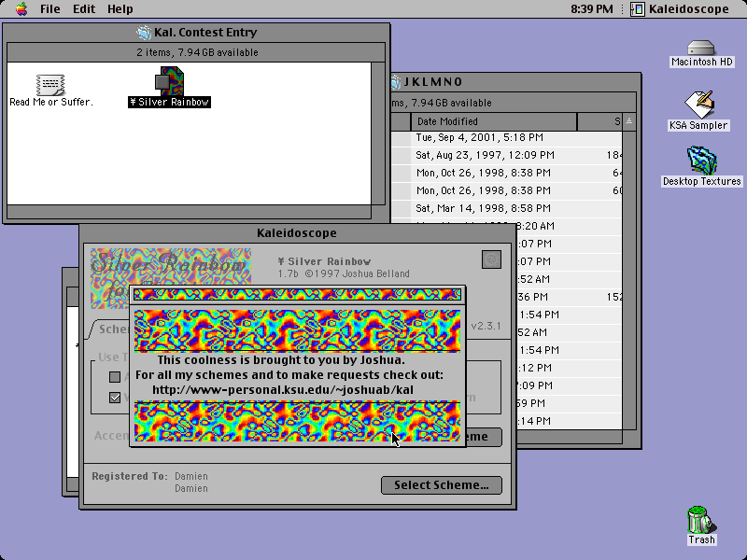747x560 pixels.
Task: Click "2 items, 7.94 GB available" header
Action: 197,52
